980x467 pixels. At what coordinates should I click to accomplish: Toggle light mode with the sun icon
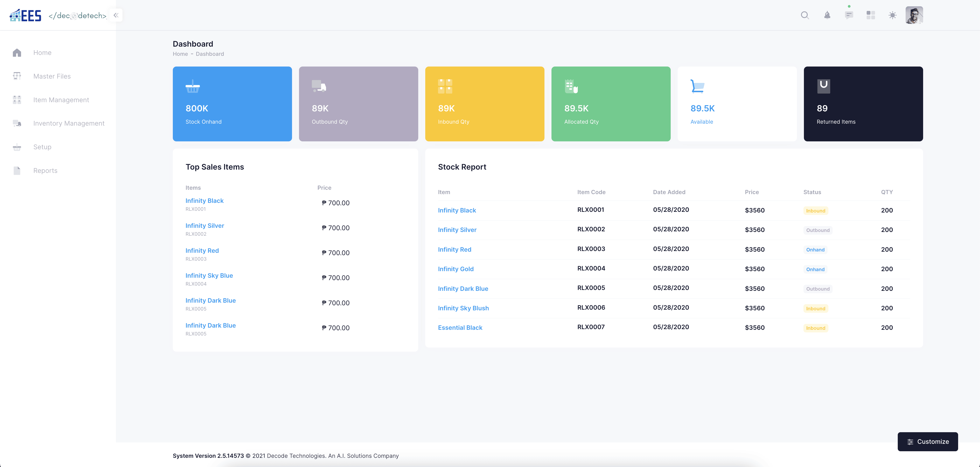[892, 15]
